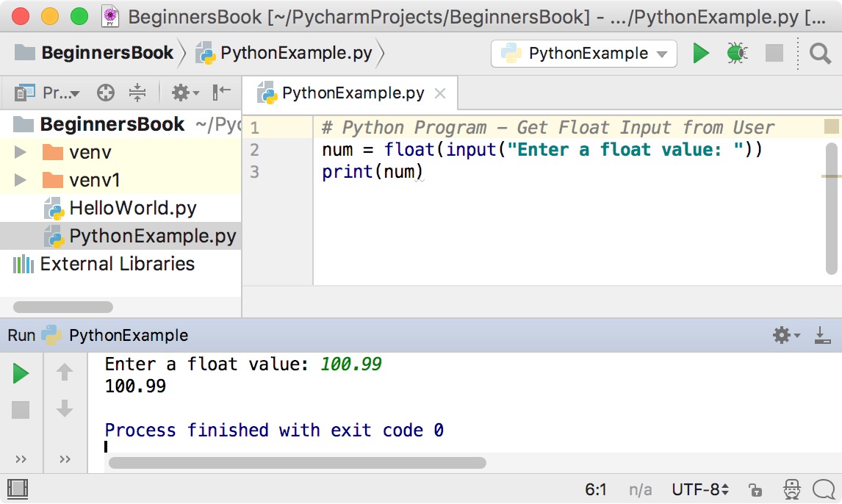Image resolution: width=842 pixels, height=504 pixels.
Task: Rerun program from the Run panel
Action: [21, 374]
